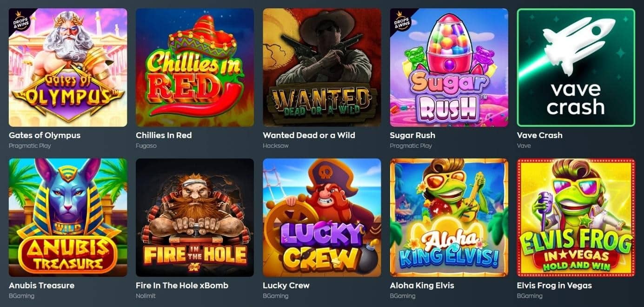Click the Fire In The Hole xBomb title
The height and width of the screenshot is (307, 644).
click(182, 285)
